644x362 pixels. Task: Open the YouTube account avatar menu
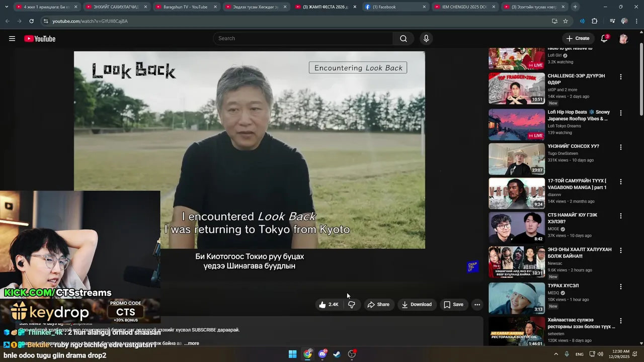point(623,39)
